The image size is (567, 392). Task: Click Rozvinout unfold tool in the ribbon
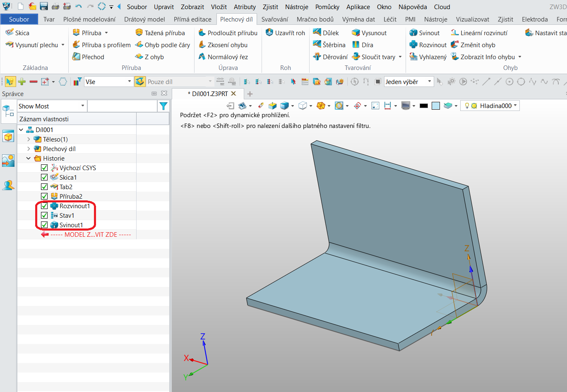click(428, 45)
